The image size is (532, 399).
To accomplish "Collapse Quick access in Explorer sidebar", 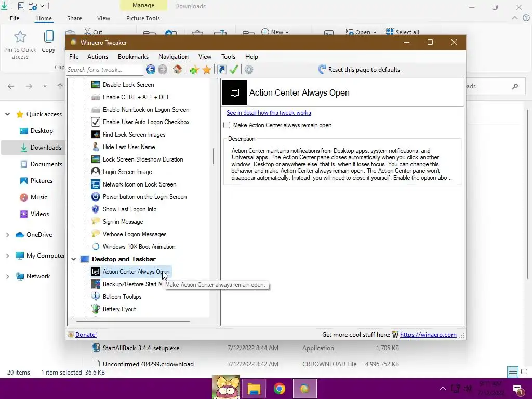I will 7,114.
